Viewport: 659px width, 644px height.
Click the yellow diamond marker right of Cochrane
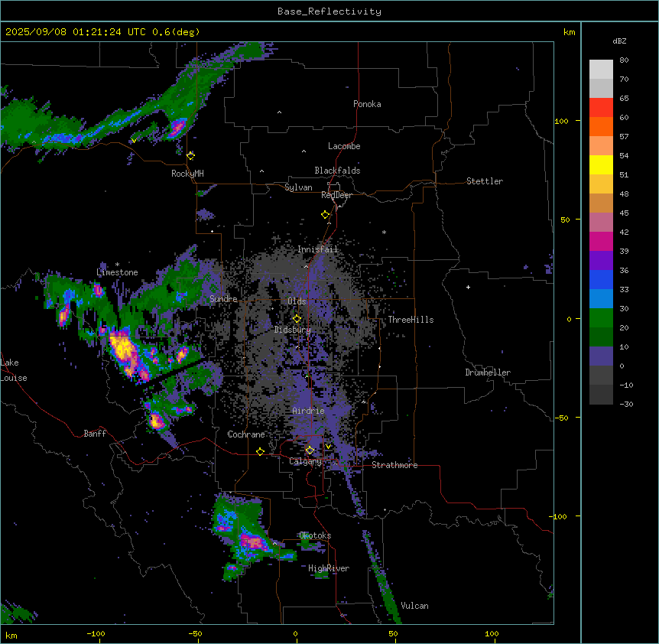[260, 451]
